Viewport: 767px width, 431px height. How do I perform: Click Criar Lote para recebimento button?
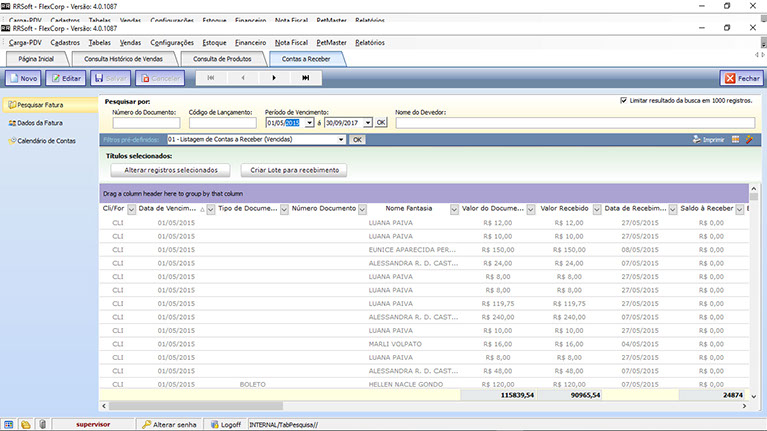point(295,170)
